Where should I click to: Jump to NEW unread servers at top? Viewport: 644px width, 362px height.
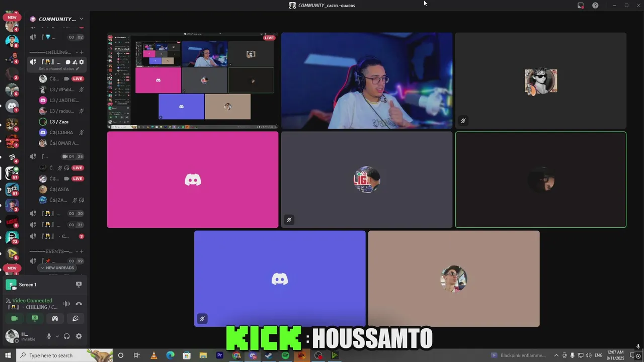(x=12, y=17)
